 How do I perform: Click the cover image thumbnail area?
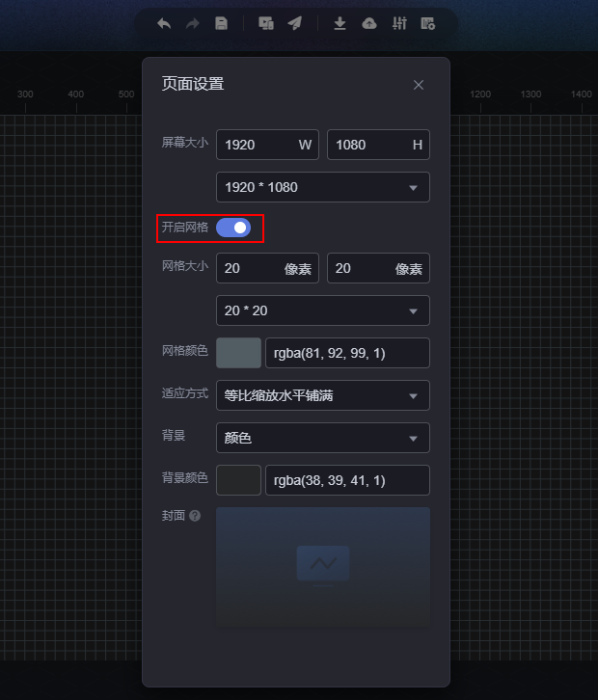[323, 567]
